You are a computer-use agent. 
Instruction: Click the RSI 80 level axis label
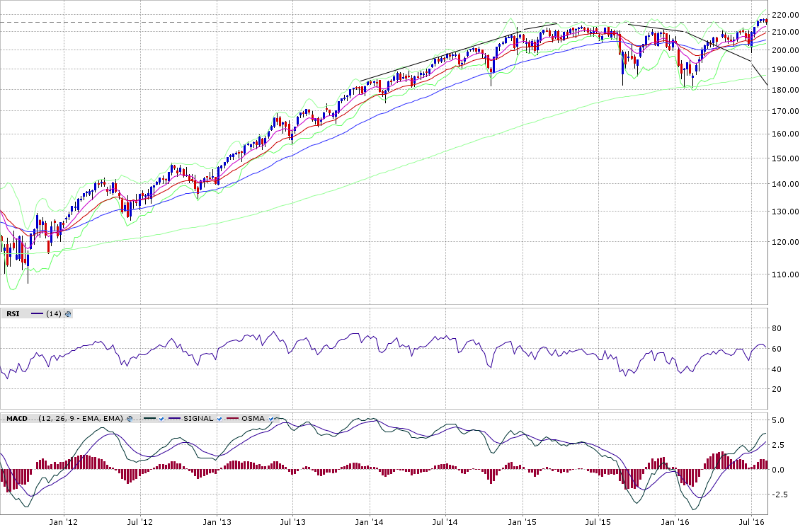click(x=777, y=328)
